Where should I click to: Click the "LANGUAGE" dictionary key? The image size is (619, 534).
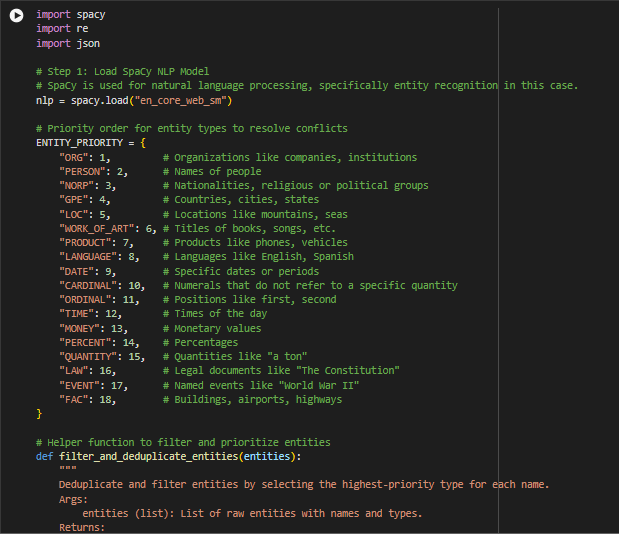[88, 257]
